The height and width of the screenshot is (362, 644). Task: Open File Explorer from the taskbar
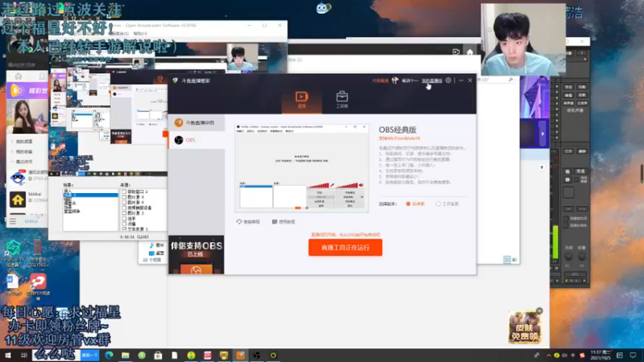click(x=126, y=356)
